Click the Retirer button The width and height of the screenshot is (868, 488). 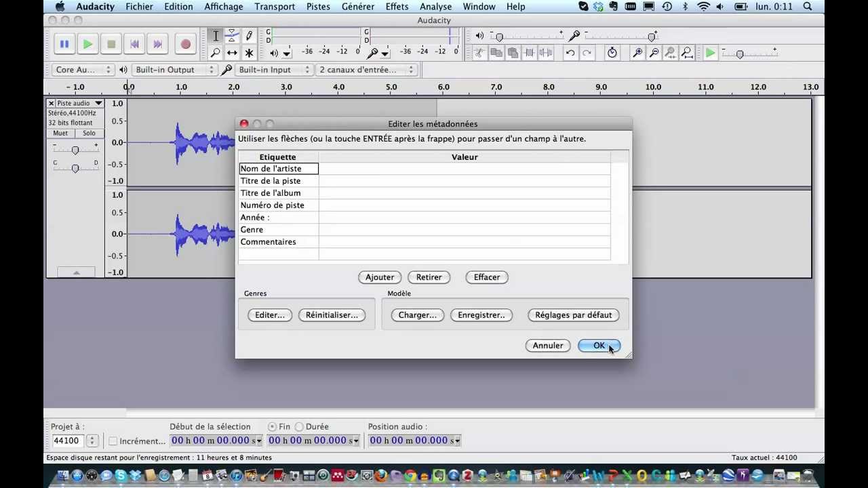(x=429, y=277)
